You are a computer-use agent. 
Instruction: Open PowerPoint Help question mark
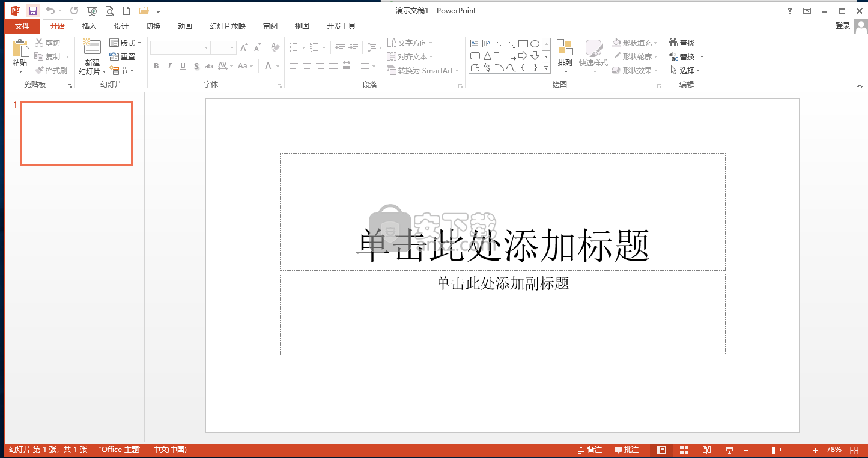click(789, 10)
